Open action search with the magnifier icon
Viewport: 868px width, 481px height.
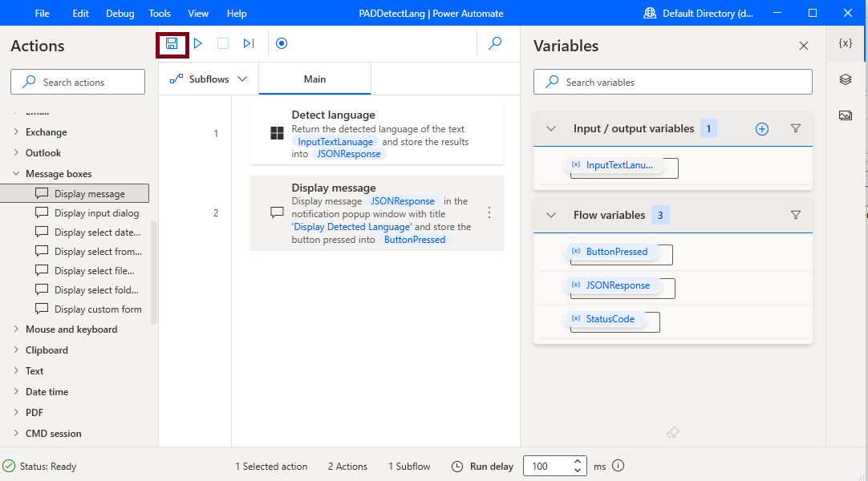pyautogui.click(x=497, y=43)
